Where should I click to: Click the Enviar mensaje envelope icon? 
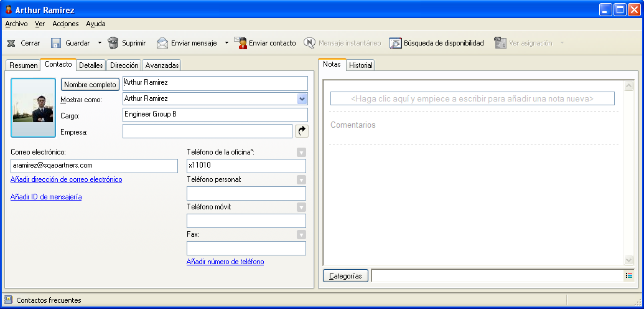click(162, 43)
